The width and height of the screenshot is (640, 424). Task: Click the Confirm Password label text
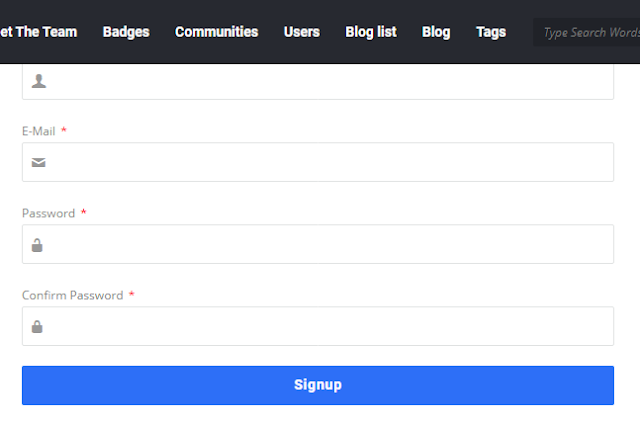[x=73, y=295]
